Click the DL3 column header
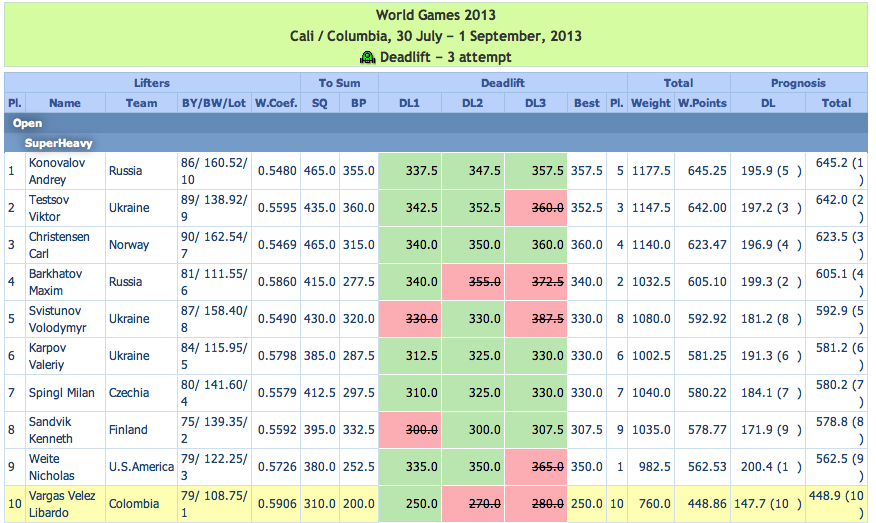The width and height of the screenshot is (876, 523). [x=535, y=103]
